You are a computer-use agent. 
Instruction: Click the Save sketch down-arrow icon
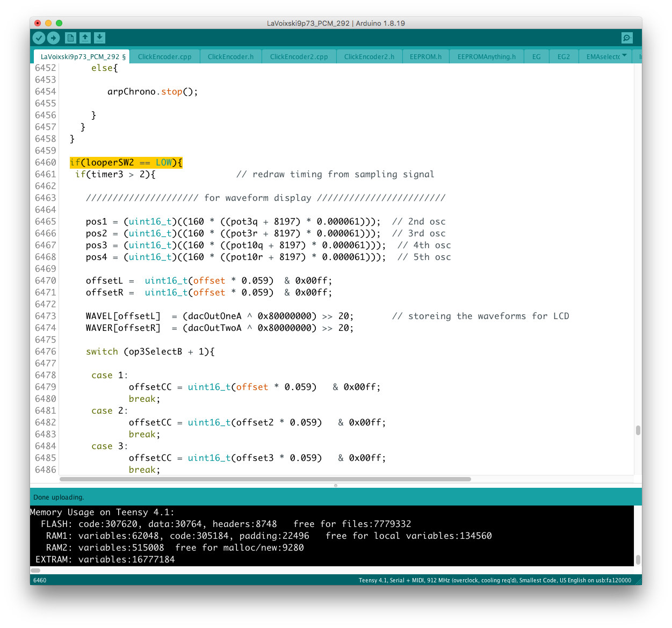pyautogui.click(x=99, y=38)
